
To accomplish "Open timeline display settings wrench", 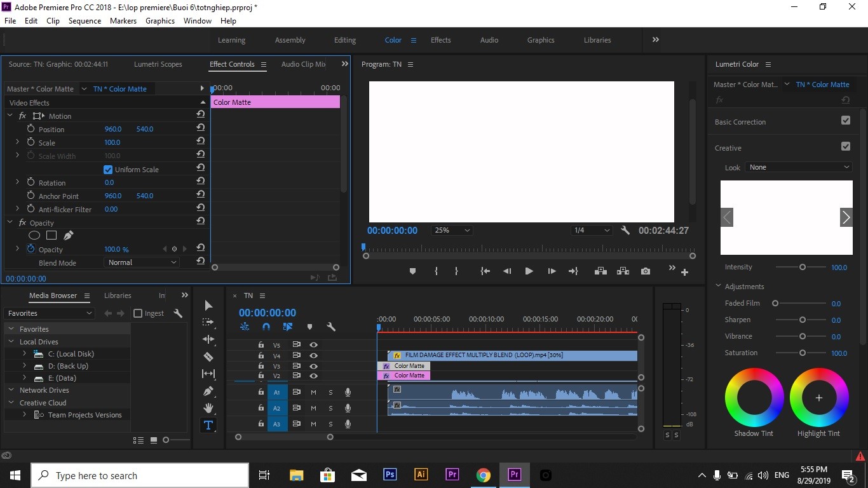I will (331, 327).
